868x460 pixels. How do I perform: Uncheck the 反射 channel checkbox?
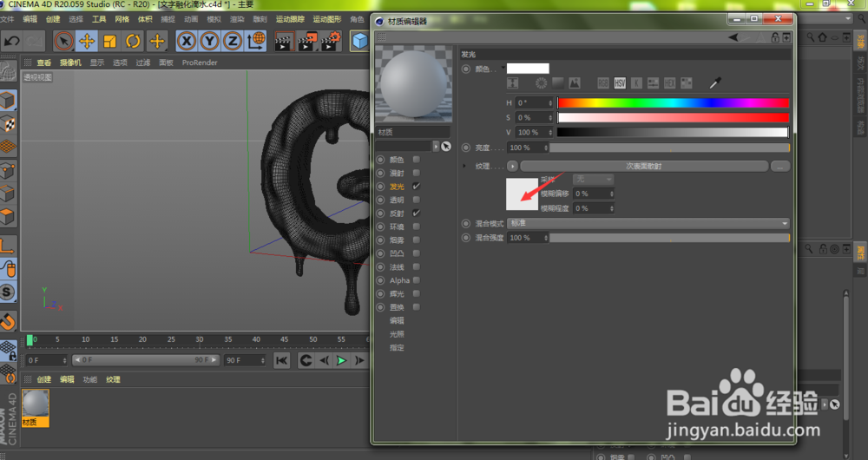pyautogui.click(x=417, y=214)
